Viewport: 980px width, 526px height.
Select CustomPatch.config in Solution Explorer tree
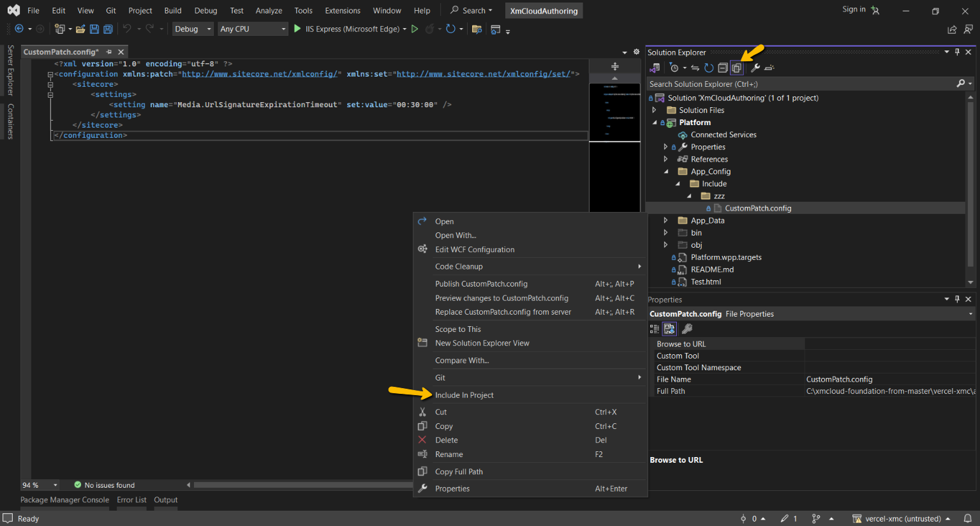click(x=758, y=208)
